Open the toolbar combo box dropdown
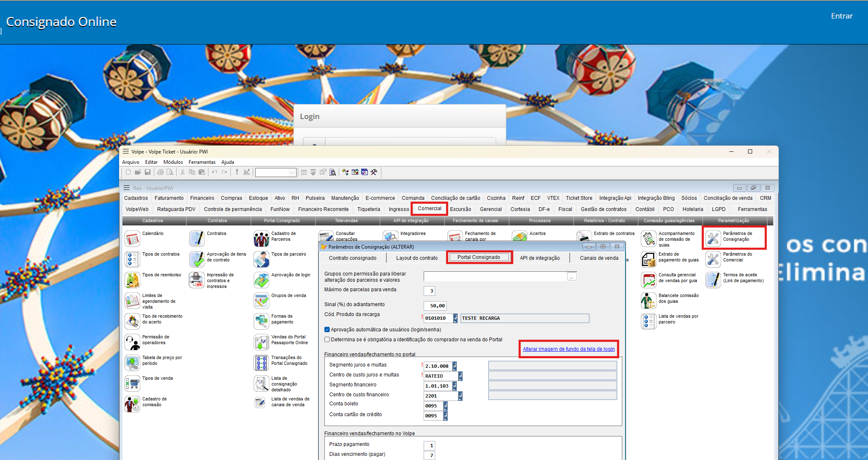 (x=292, y=172)
